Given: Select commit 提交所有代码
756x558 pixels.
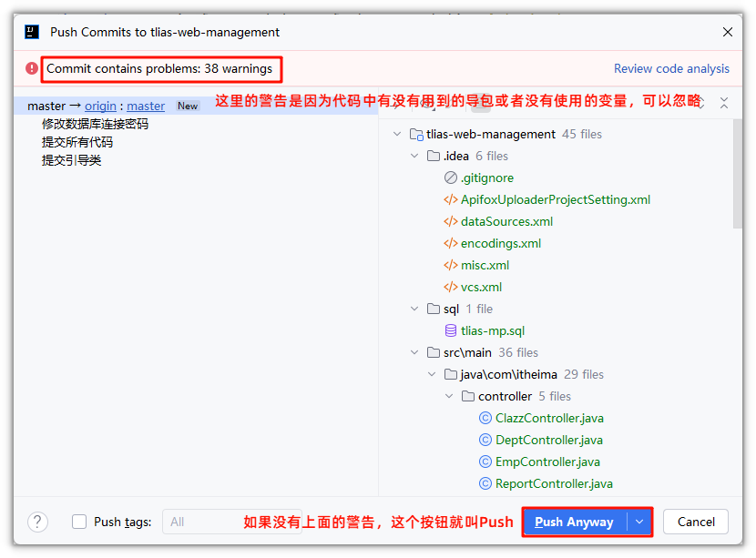Looking at the screenshot, I should coord(77,142).
